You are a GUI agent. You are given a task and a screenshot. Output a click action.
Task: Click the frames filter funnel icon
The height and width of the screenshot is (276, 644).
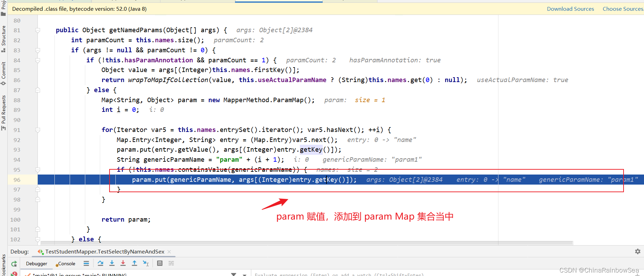pyautogui.click(x=234, y=274)
